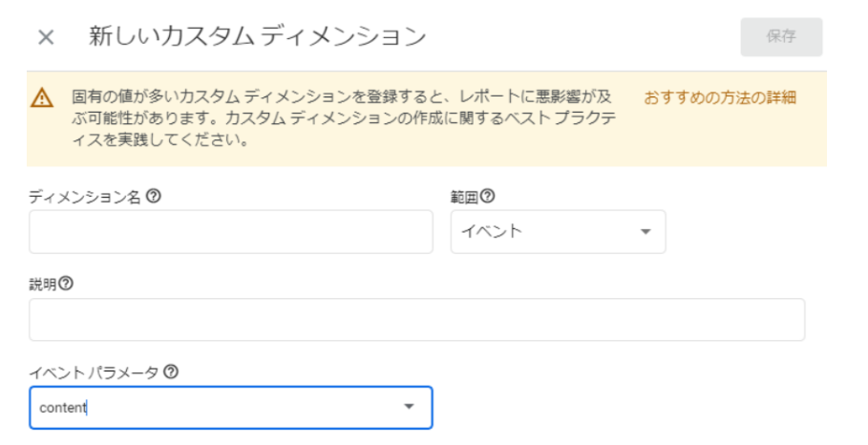The width and height of the screenshot is (868, 445).
Task: Click the ディメンション名 label
Action: [85, 196]
